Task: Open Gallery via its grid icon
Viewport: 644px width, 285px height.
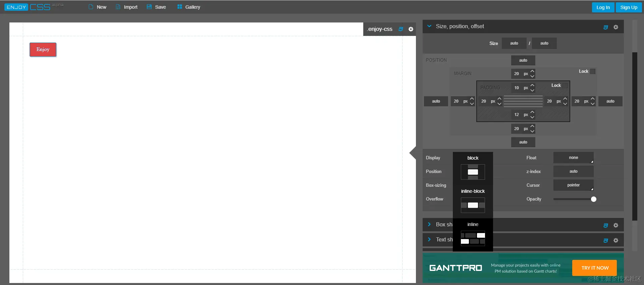Action: (180, 7)
